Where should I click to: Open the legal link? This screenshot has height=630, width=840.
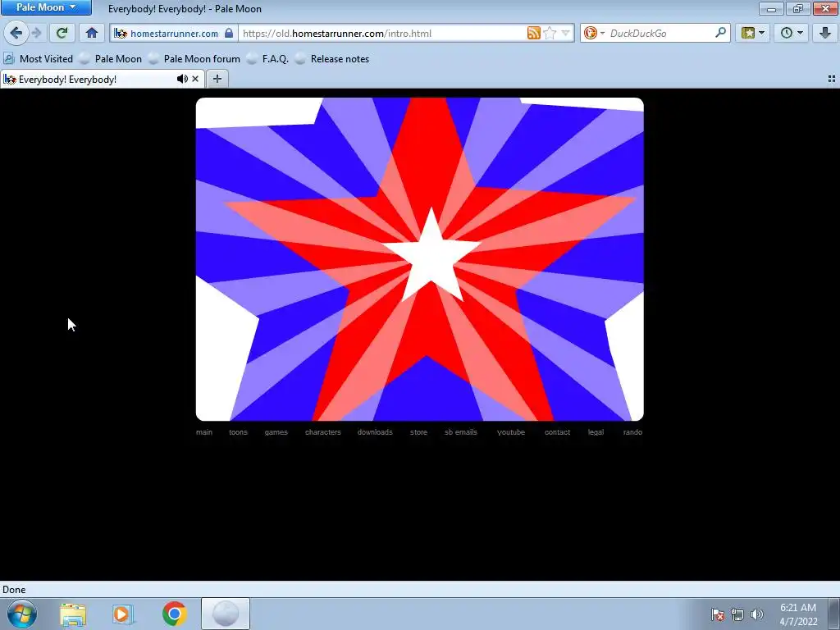(x=596, y=431)
